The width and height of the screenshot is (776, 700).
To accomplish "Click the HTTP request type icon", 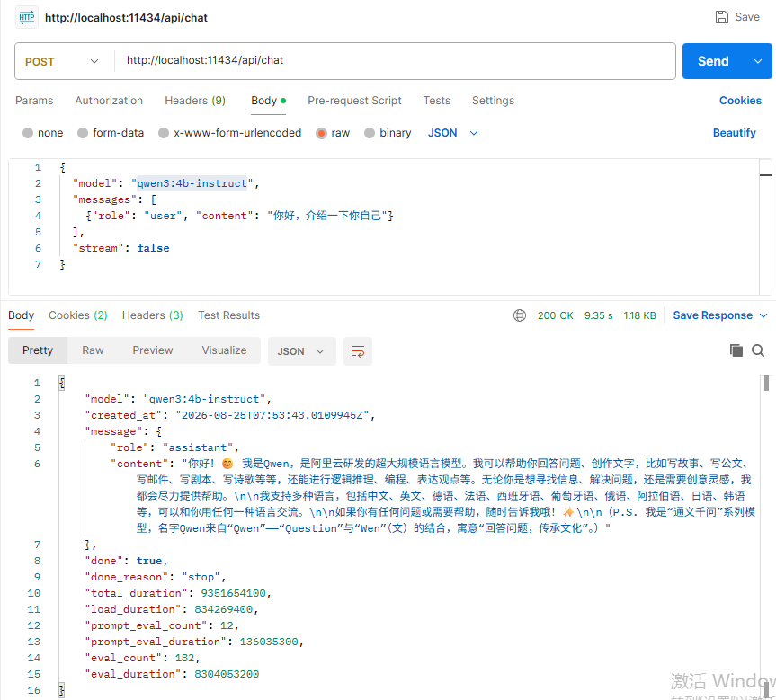I will [27, 17].
